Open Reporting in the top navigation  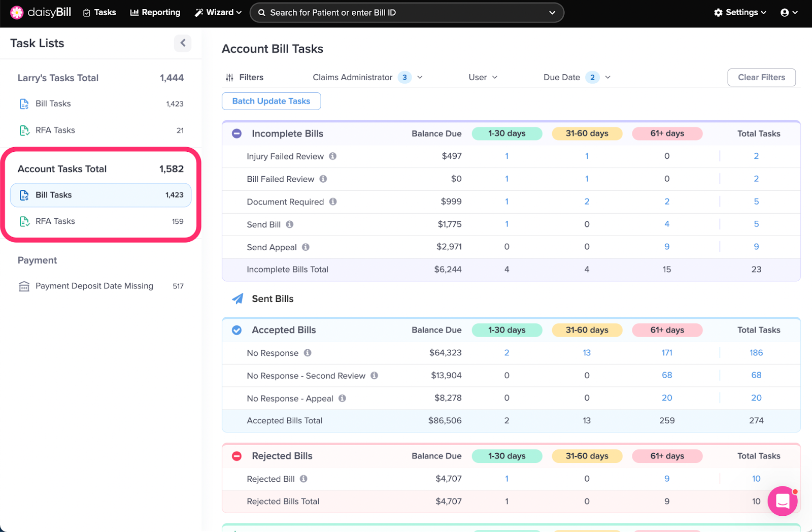155,13
